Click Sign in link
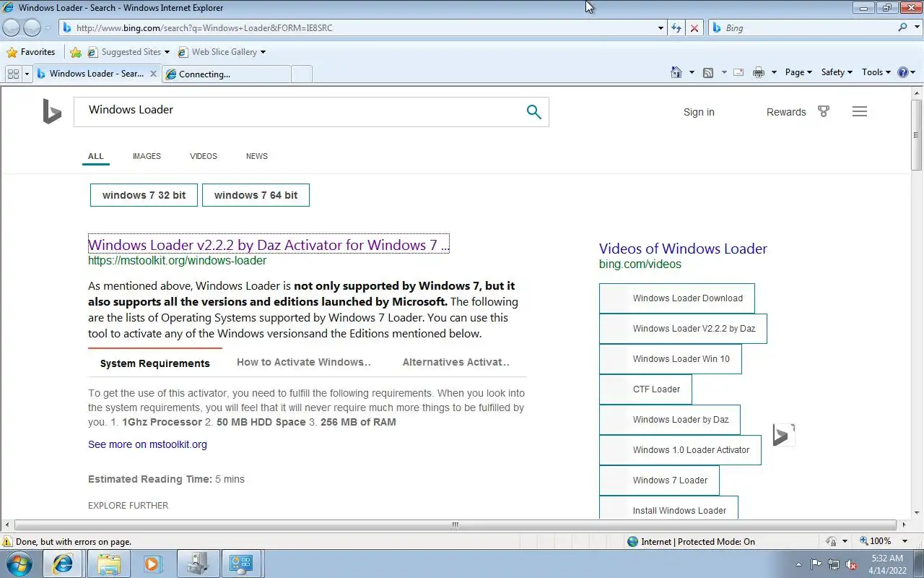The image size is (924, 578). (x=699, y=112)
